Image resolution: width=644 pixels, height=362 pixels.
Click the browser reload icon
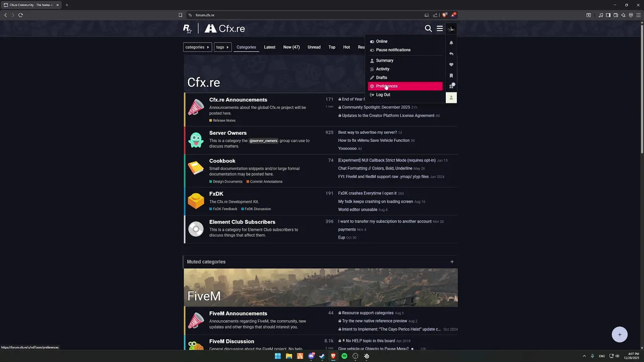click(x=21, y=15)
